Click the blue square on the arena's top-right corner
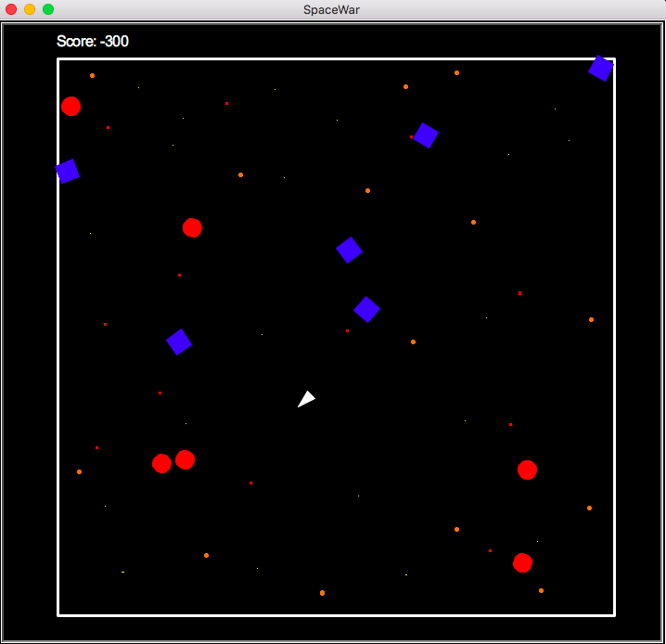The height and width of the screenshot is (644, 666). coord(600,68)
